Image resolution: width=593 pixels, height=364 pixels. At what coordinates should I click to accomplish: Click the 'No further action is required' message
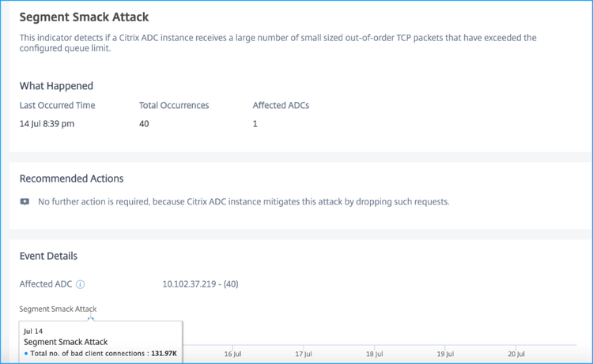click(244, 202)
